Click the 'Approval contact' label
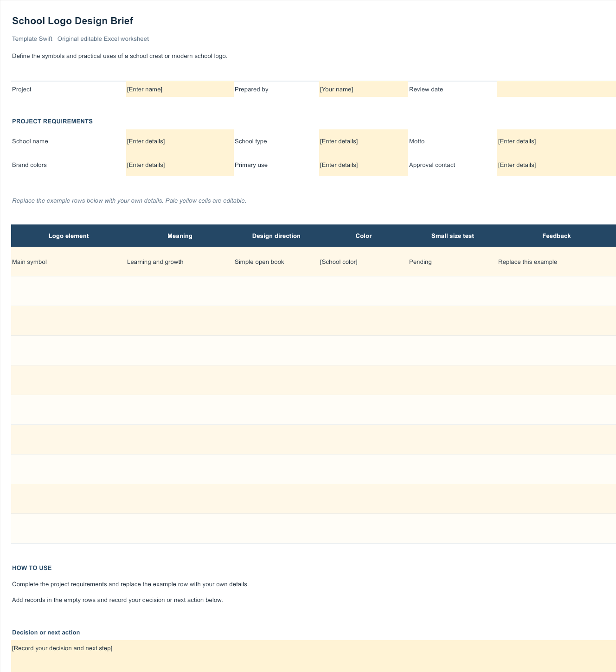This screenshot has width=616, height=672. coord(432,165)
